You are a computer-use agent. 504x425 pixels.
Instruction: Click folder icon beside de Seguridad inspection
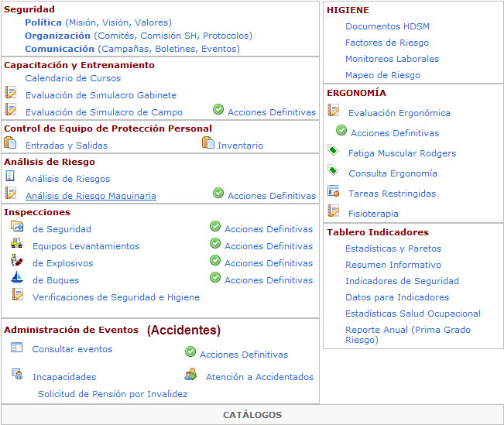pos(17,226)
